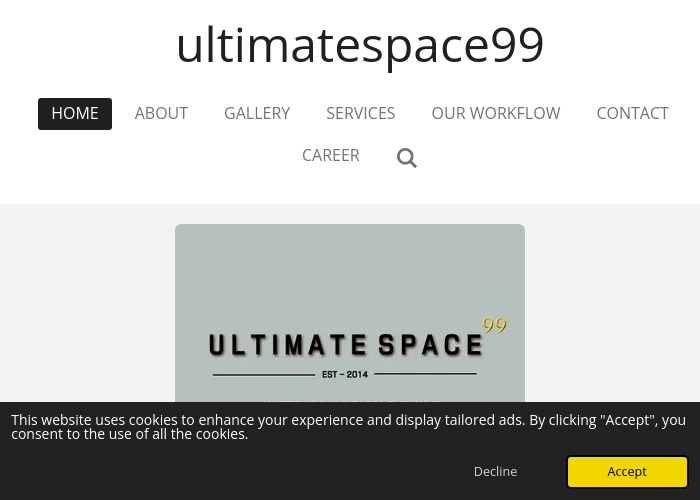Viewport: 700px width, 500px height.
Task: Open the search magnifier icon
Action: coord(407,158)
